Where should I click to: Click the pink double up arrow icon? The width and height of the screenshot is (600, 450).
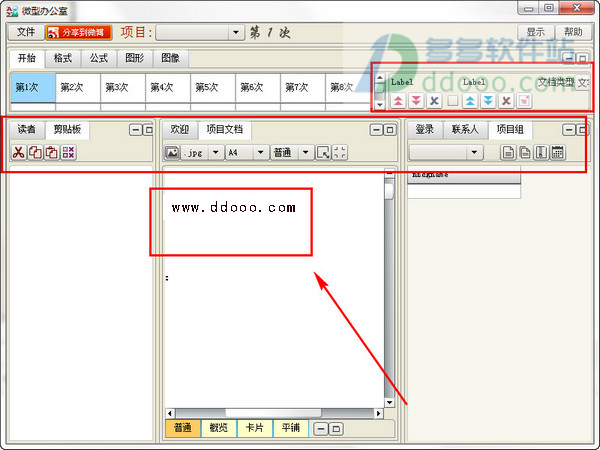click(x=398, y=101)
